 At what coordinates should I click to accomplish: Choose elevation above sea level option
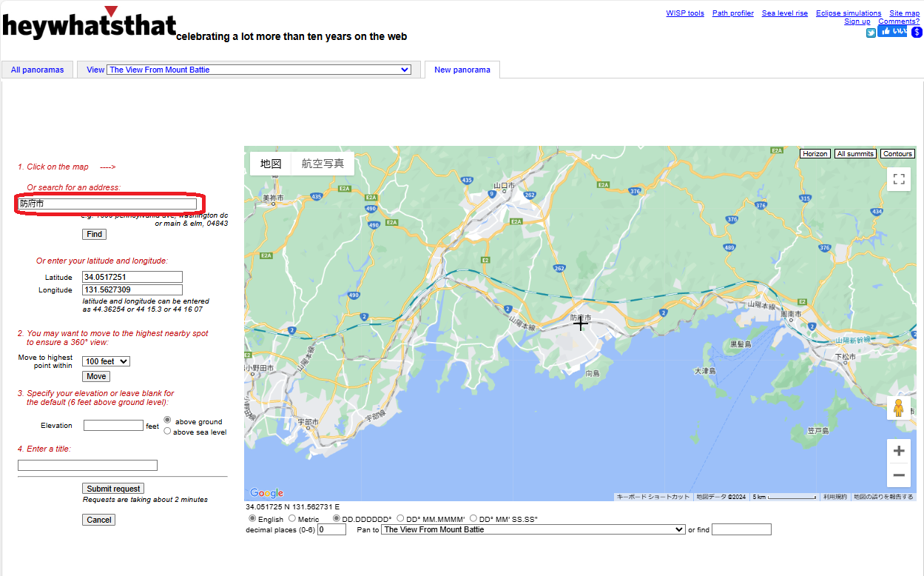(x=167, y=431)
